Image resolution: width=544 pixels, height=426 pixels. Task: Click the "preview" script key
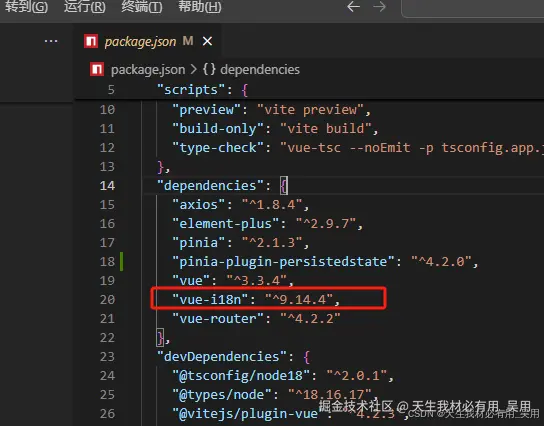pos(206,110)
